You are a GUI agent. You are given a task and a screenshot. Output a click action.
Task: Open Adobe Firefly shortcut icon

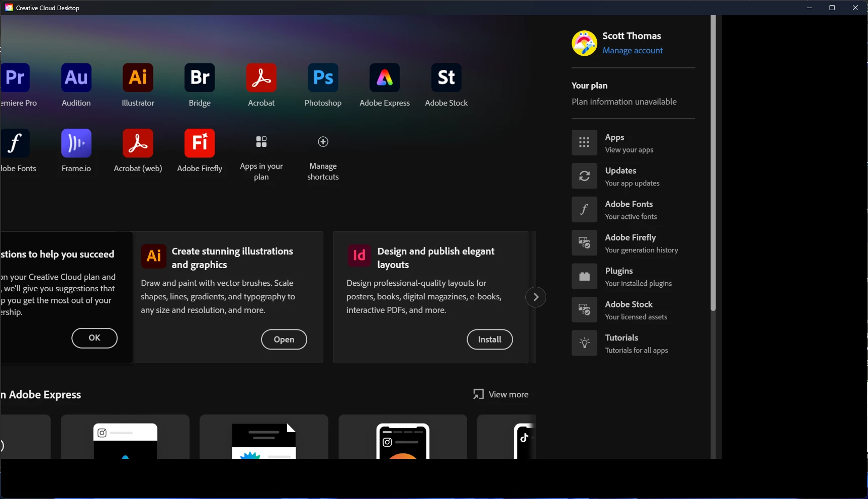point(200,143)
